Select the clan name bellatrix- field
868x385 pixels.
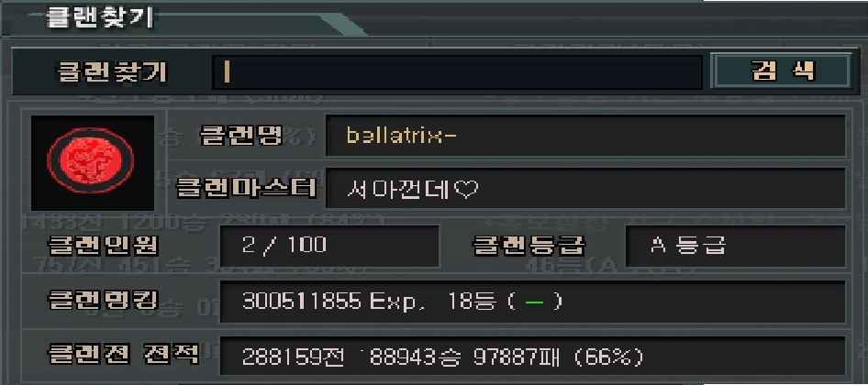585,135
